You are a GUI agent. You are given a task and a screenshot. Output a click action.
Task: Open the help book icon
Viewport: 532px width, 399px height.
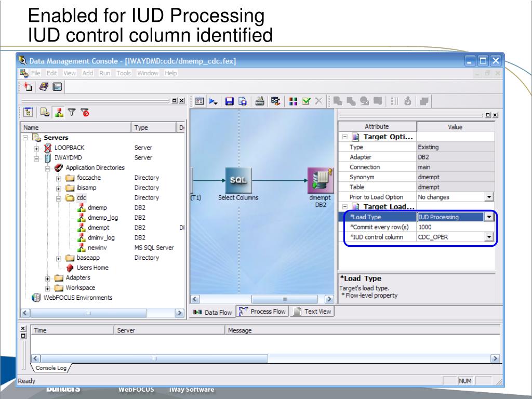[44, 87]
